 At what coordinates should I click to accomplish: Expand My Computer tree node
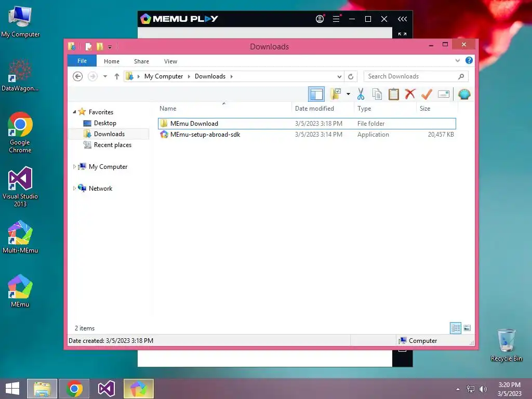coord(74,167)
